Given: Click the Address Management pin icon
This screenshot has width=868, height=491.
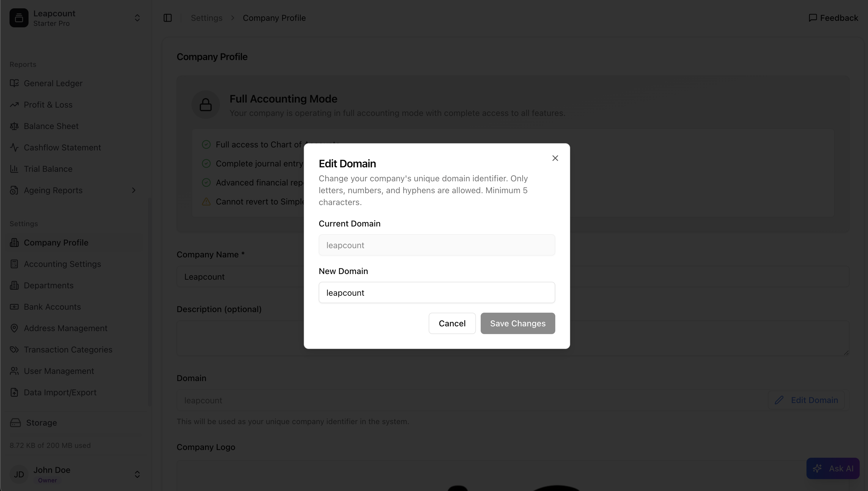Looking at the screenshot, I should point(14,328).
